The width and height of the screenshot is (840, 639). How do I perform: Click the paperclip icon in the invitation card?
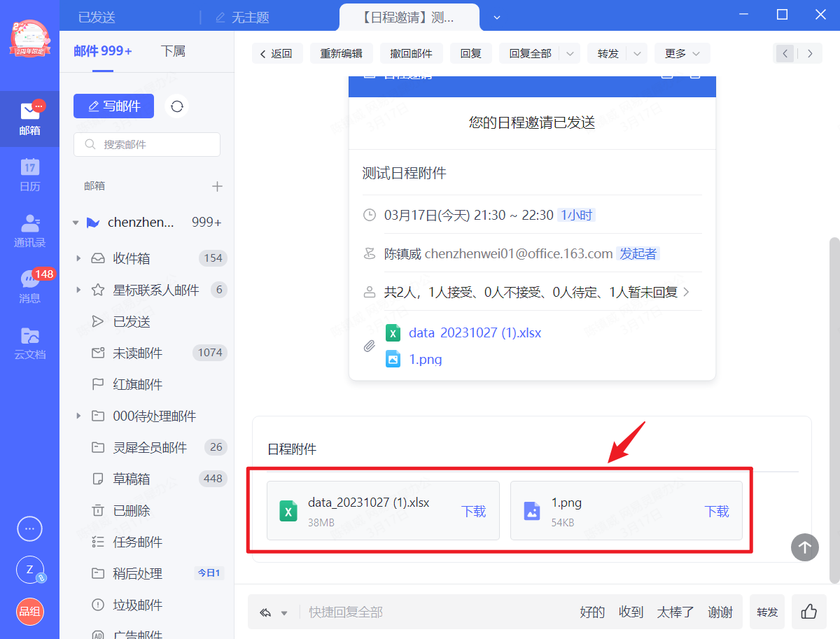coord(369,346)
